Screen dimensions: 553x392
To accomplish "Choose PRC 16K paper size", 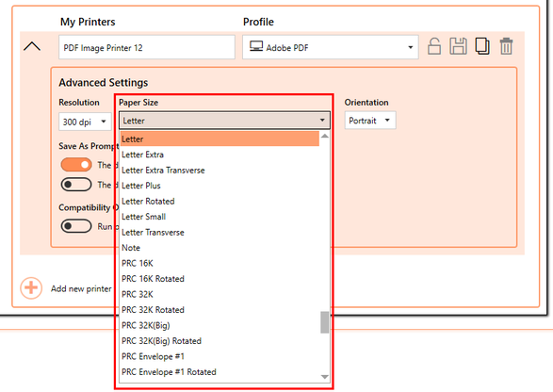I will click(x=220, y=263).
